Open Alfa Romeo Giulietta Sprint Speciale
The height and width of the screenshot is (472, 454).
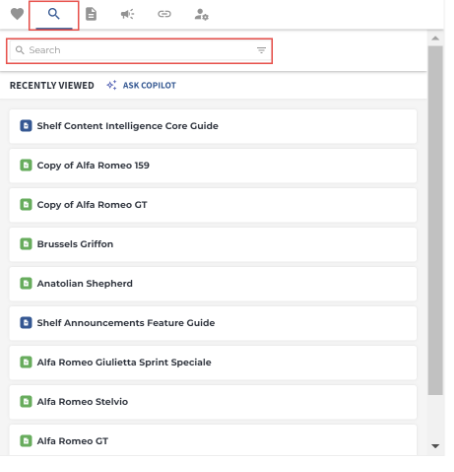pyautogui.click(x=213, y=363)
